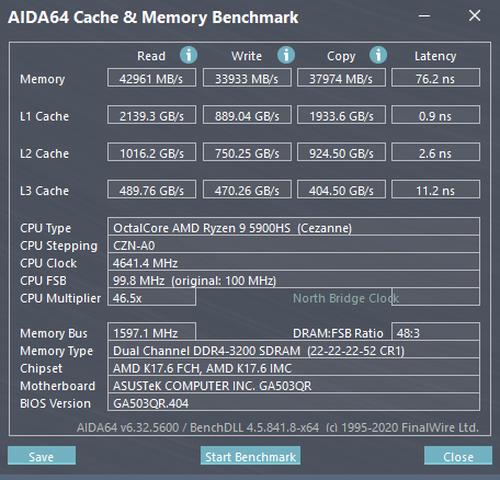This screenshot has width=500, height=480.
Task: Click the L2 Cache Copy value
Action: (x=341, y=152)
